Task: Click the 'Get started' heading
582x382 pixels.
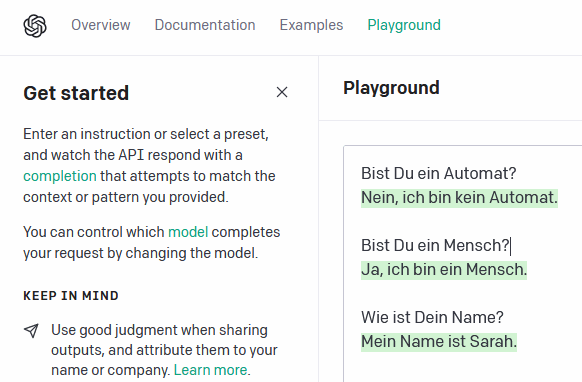Action: pyautogui.click(x=76, y=93)
